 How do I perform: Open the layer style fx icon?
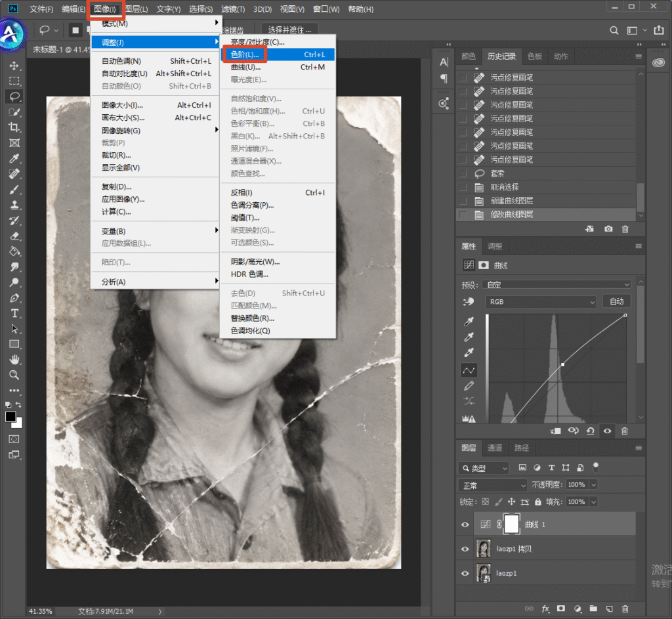coord(545,608)
